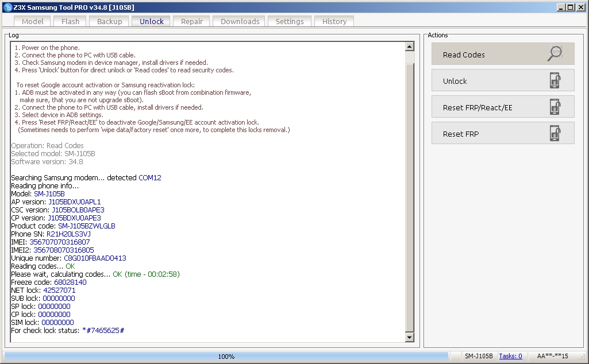Click the calculating codes time 00:02:58
This screenshot has width=589, height=364.
163,274
